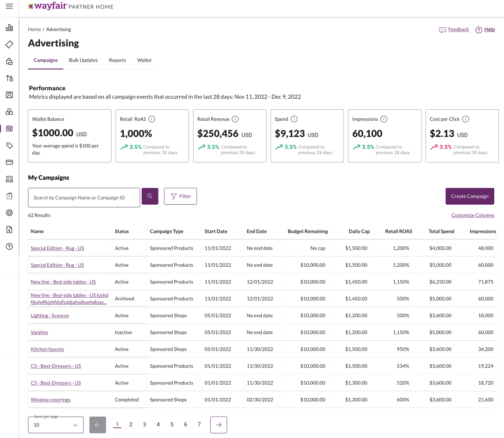Click the shopping bag sidebar icon
The width and height of the screenshot is (504, 438).
pyautogui.click(x=9, y=62)
